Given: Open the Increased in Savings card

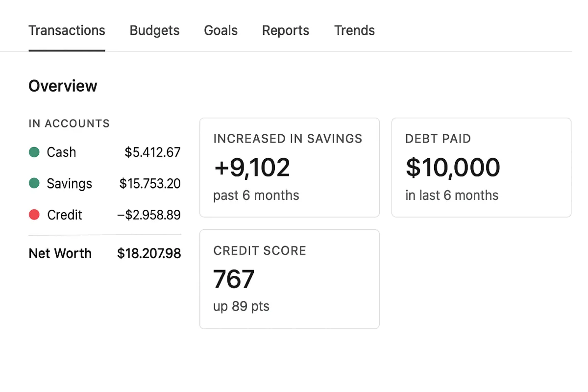Looking at the screenshot, I should (290, 168).
